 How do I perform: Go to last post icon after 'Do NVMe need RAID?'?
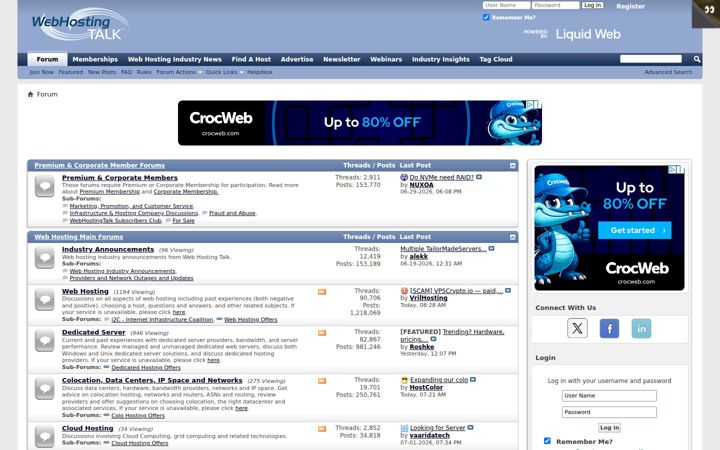[x=479, y=177]
